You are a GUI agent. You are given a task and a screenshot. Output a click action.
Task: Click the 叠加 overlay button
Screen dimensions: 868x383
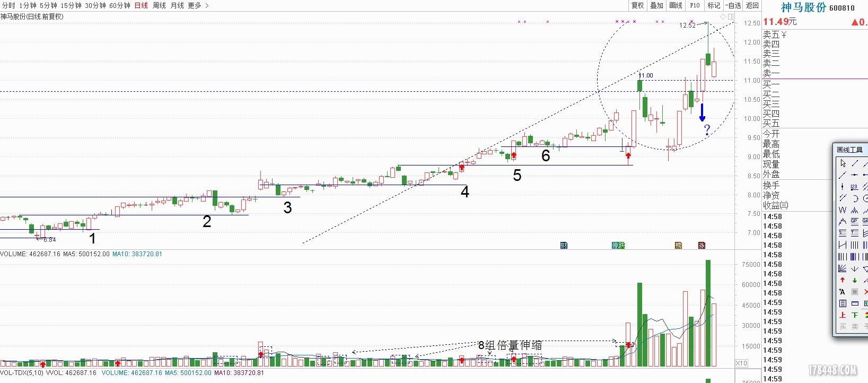pos(656,5)
